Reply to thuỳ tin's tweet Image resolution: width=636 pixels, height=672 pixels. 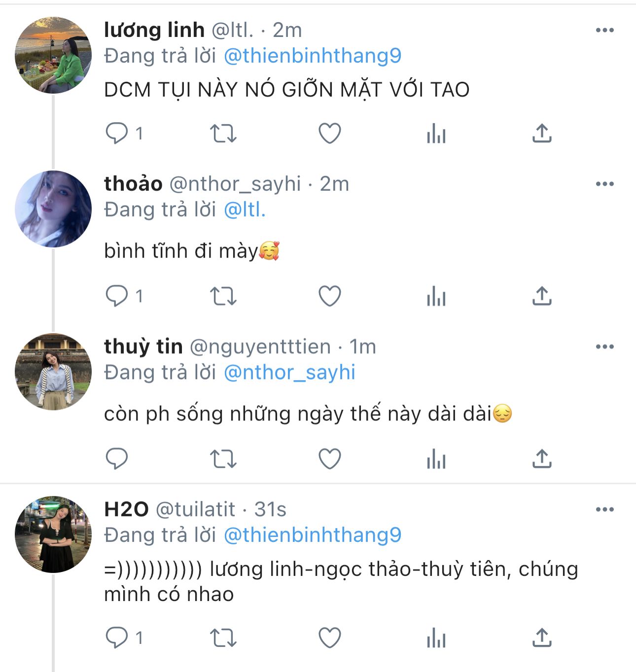(117, 459)
